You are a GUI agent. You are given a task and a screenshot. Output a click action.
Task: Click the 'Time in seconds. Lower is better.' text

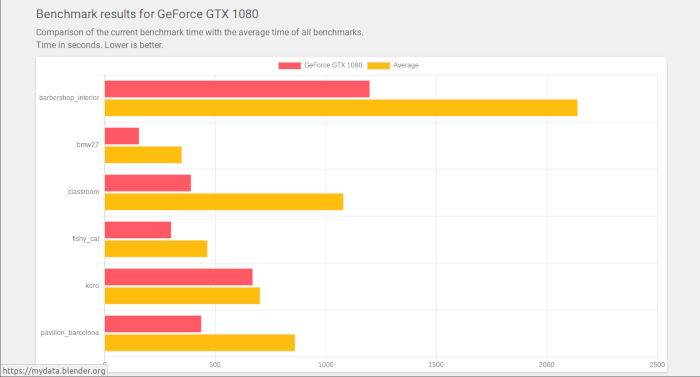100,45
